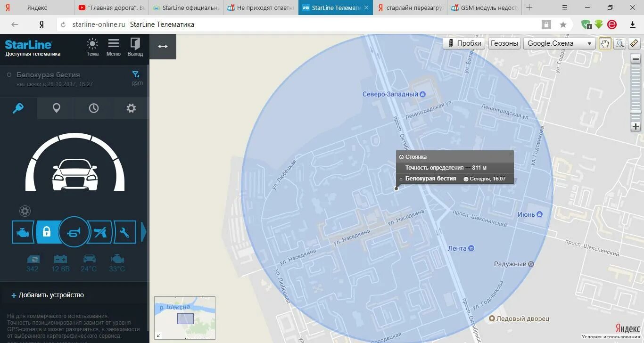
Task: Switch to the location pin tab
Action: pos(56,108)
